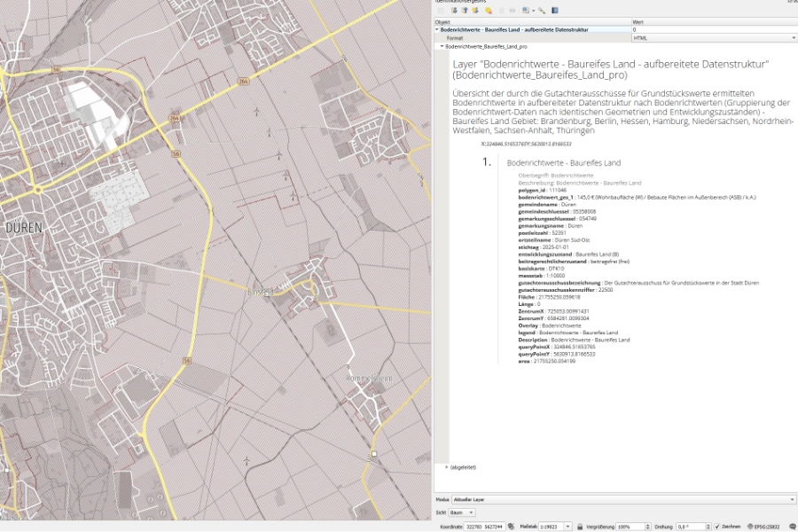798x532 pixels.
Task: Open identify tool settings via wrench icon
Action: pyautogui.click(x=542, y=12)
